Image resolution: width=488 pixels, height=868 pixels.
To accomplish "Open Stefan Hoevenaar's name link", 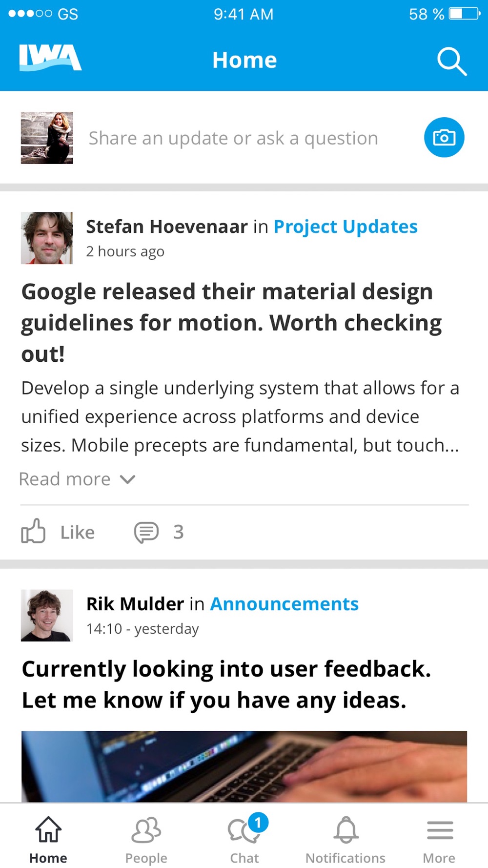I will 167,227.
